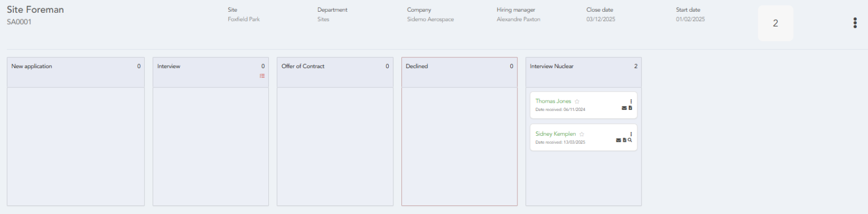Expand three-dot menu on Sidney Kemplen card

coord(631,134)
